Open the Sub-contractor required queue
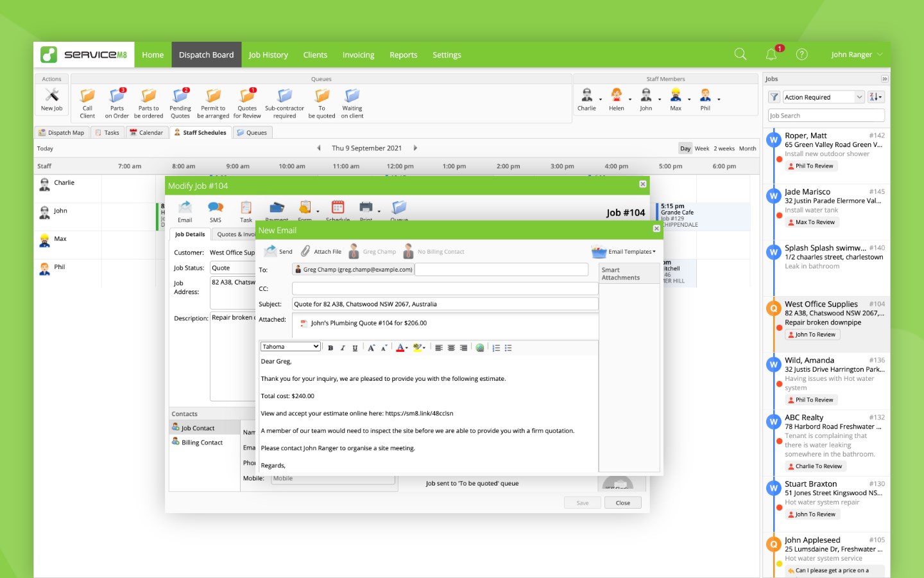Screen dimensions: 924x578 tap(284, 96)
